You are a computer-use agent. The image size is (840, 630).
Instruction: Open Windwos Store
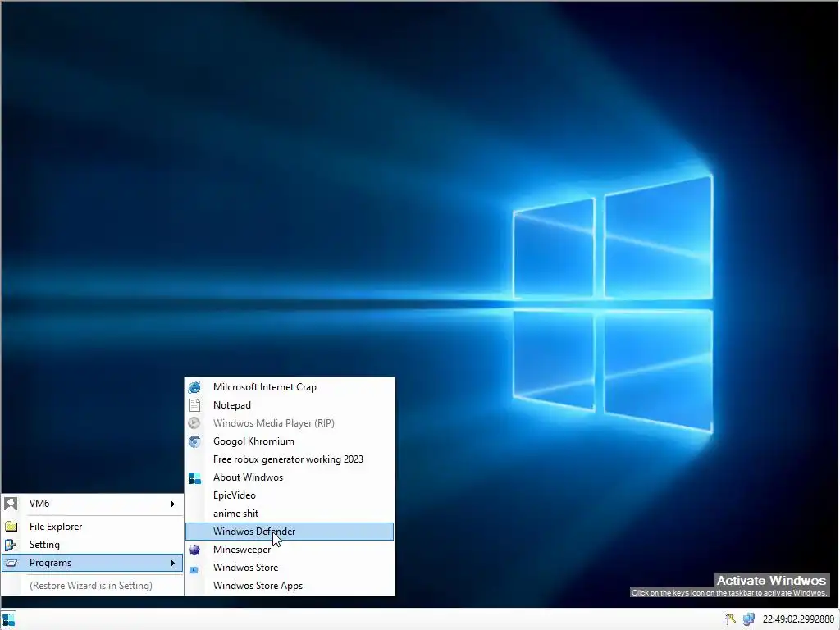290,568
